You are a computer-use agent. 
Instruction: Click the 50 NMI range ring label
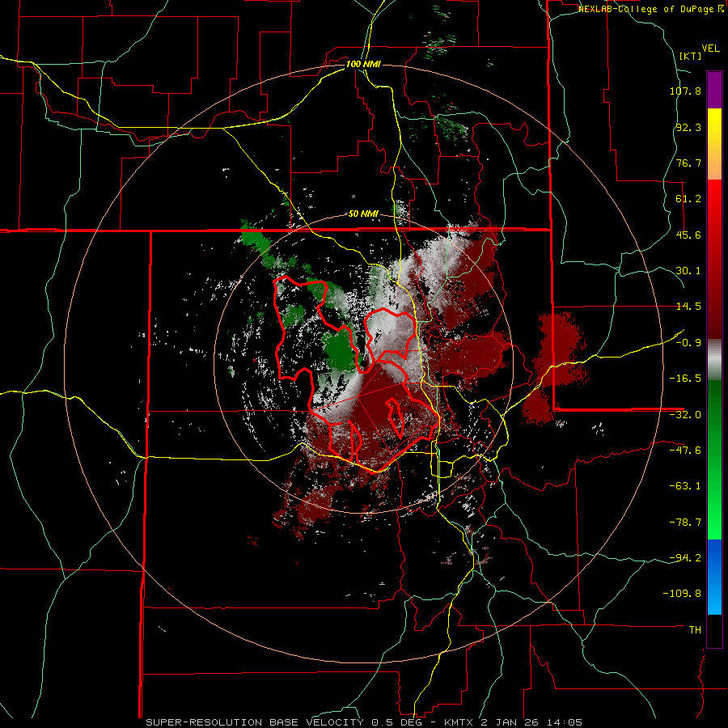(x=363, y=214)
